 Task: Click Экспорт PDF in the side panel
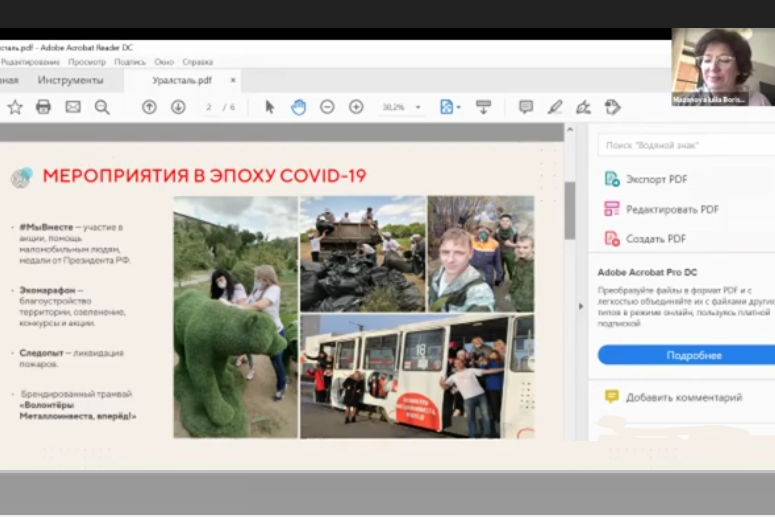tap(656, 179)
